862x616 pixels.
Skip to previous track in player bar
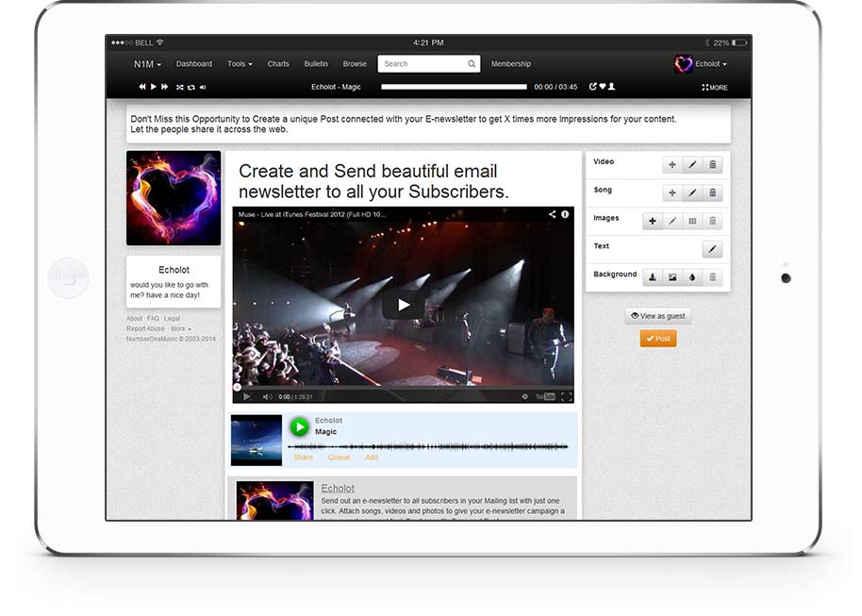(142, 87)
